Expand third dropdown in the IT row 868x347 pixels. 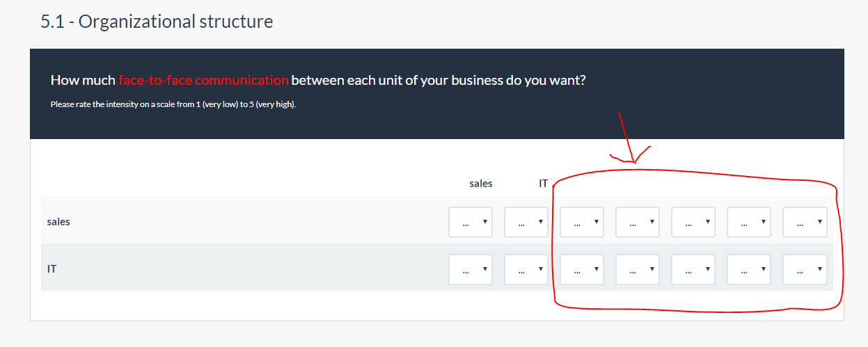point(582,268)
